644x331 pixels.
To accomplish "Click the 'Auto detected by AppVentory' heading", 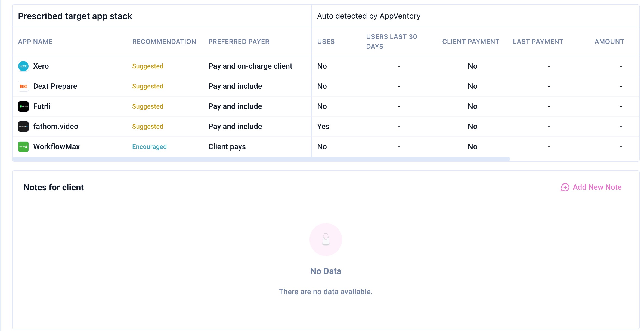I will point(369,16).
